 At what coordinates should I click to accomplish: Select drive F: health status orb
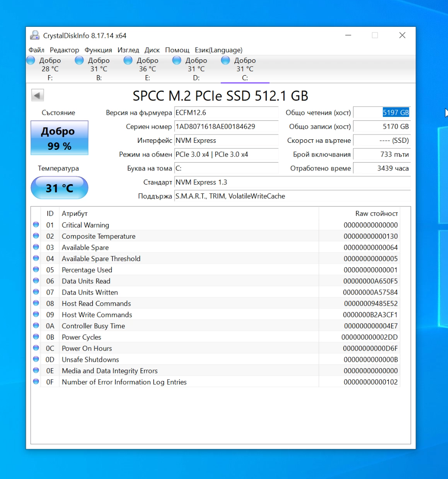(31, 60)
